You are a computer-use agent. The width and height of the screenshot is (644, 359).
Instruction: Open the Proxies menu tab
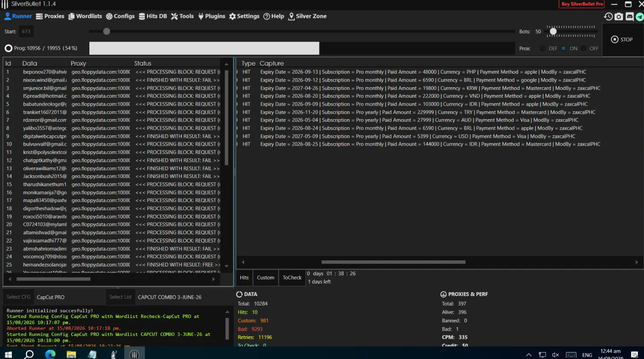(x=50, y=16)
